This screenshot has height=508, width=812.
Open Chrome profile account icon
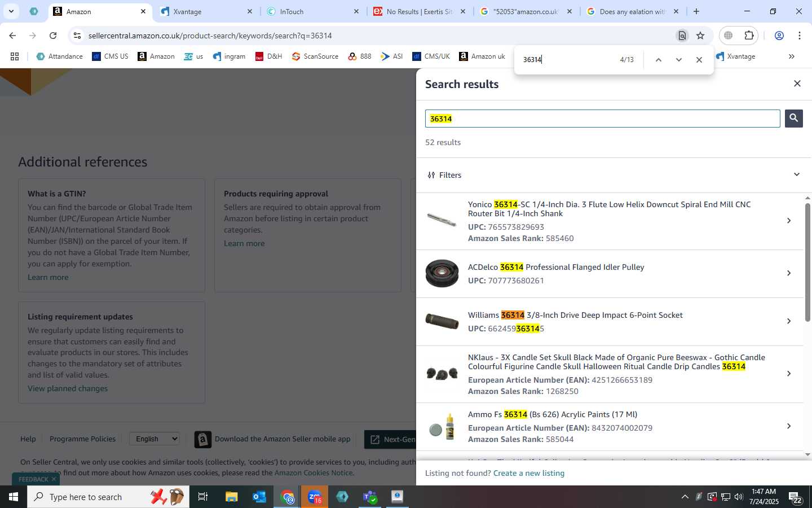[779, 36]
